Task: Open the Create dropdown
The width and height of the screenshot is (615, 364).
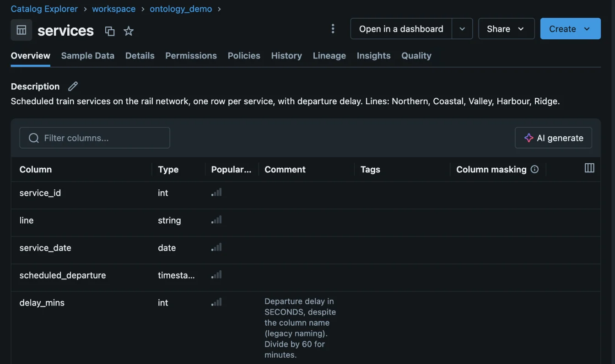Action: 570,29
